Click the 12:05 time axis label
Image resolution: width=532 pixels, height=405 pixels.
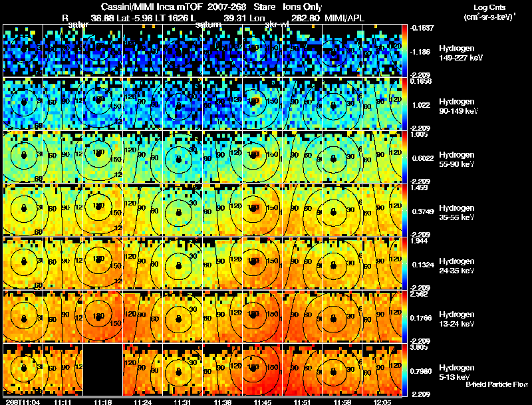point(382,402)
